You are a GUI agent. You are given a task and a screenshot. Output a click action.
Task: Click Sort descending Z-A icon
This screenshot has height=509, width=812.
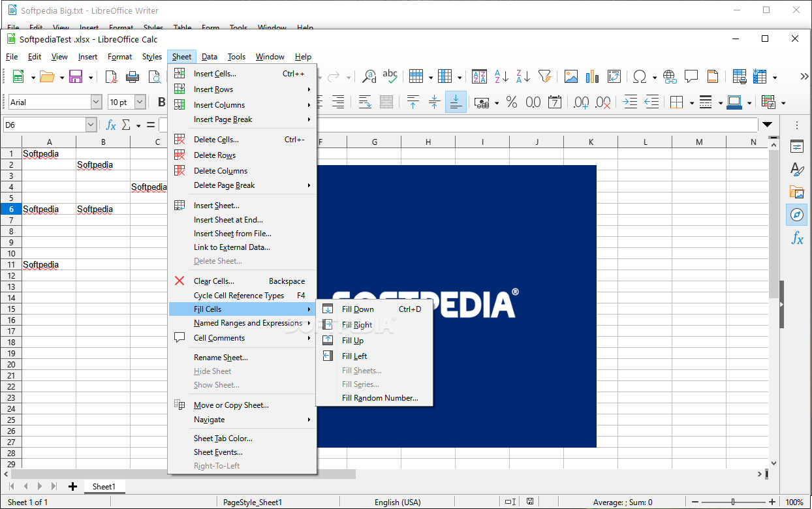click(523, 77)
